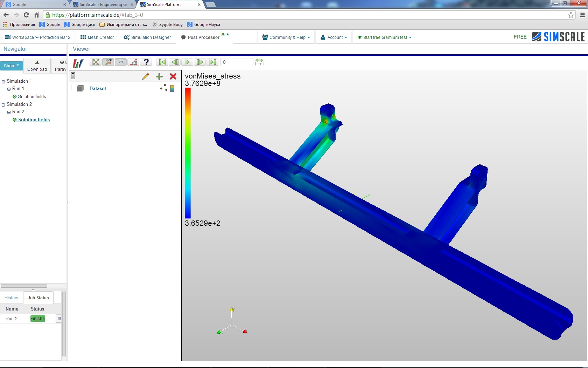This screenshot has width=588, height=368.
Task: Switch to the History tab
Action: tap(11, 298)
